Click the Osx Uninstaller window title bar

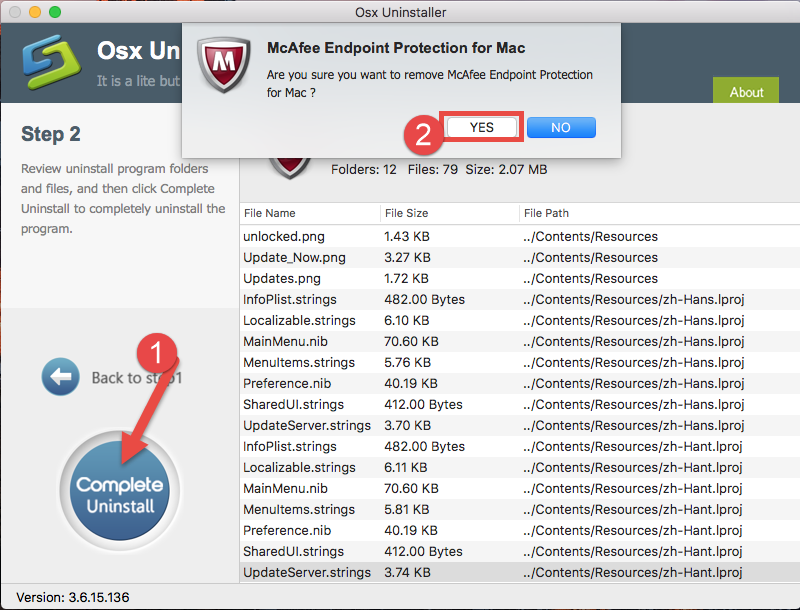point(400,12)
